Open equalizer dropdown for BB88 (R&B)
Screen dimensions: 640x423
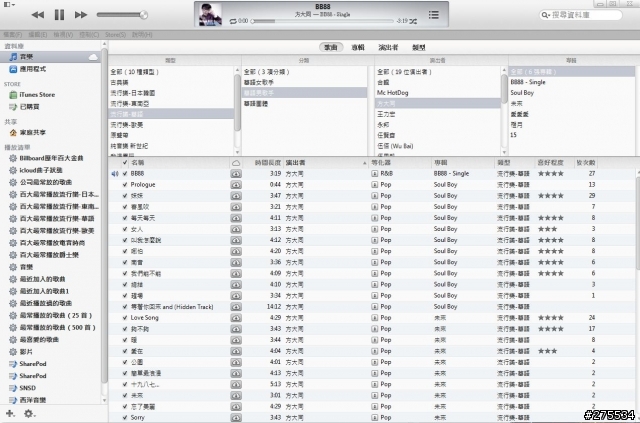[x=374, y=174]
